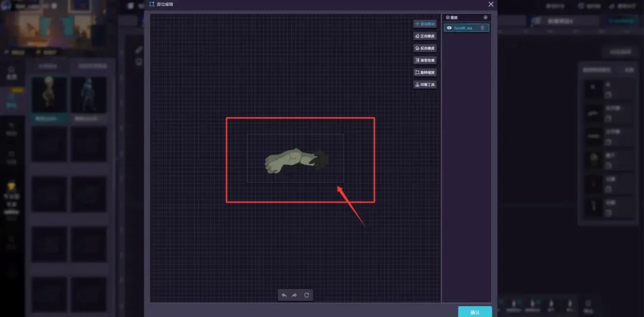
Task: Activate the 旋转缩放 rotate and scale tool
Action: point(425,72)
